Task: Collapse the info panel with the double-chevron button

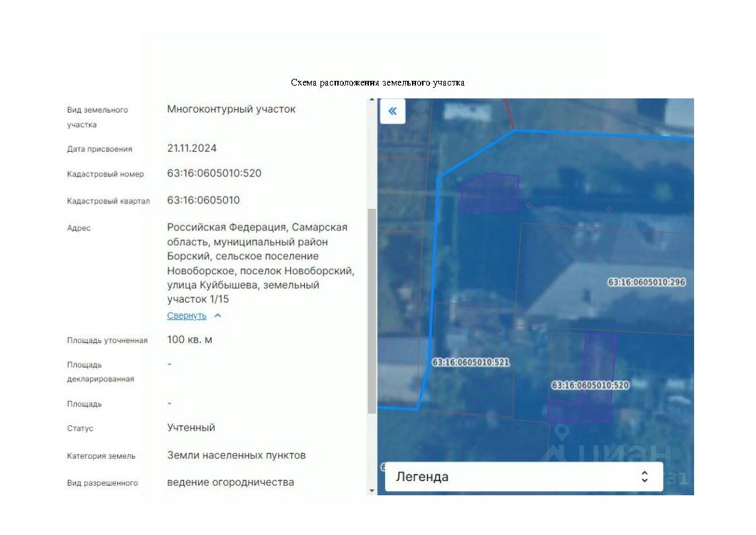Action: [x=392, y=111]
